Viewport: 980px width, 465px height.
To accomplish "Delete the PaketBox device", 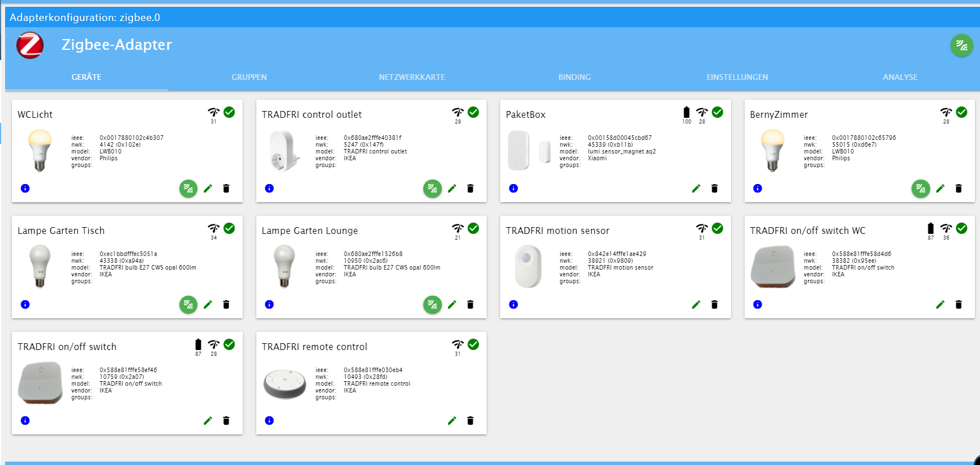I will point(715,189).
